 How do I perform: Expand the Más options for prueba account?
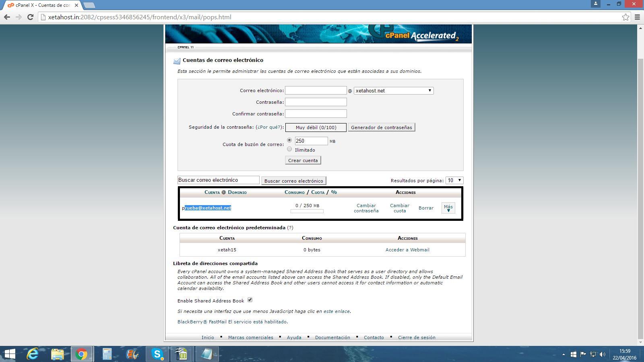click(448, 208)
